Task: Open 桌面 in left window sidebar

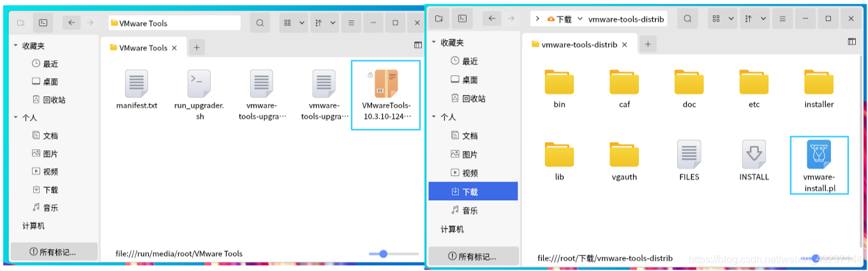Action: (x=45, y=82)
